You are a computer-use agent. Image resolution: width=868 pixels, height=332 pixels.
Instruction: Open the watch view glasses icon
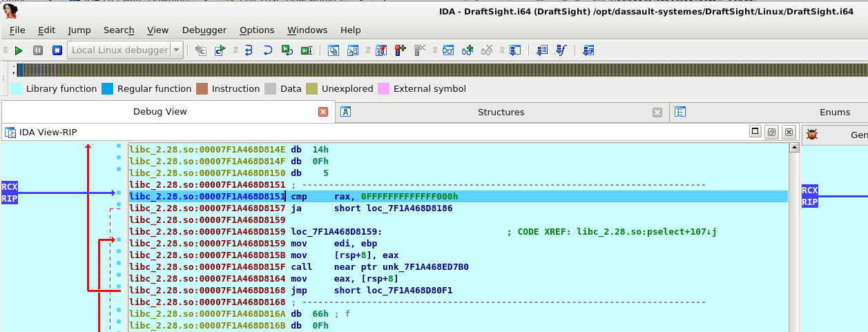pyautogui.click(x=448, y=50)
